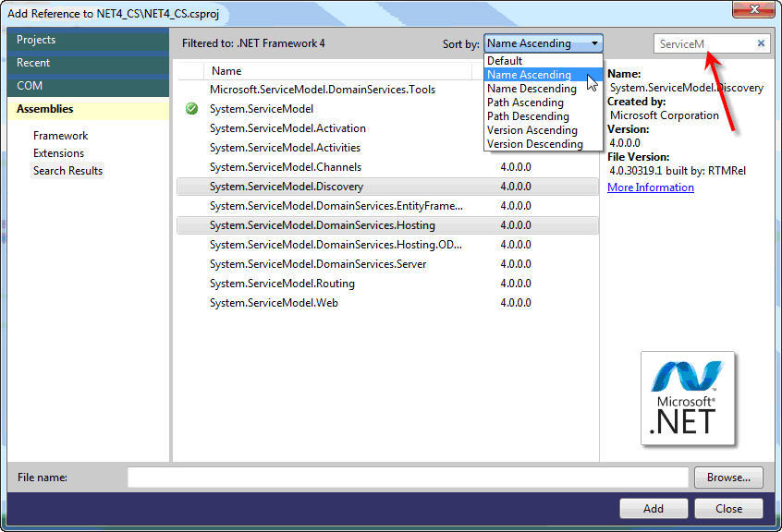782x532 pixels.
Task: Click the green checkmark next to System.ServiceModel
Action: click(x=191, y=109)
